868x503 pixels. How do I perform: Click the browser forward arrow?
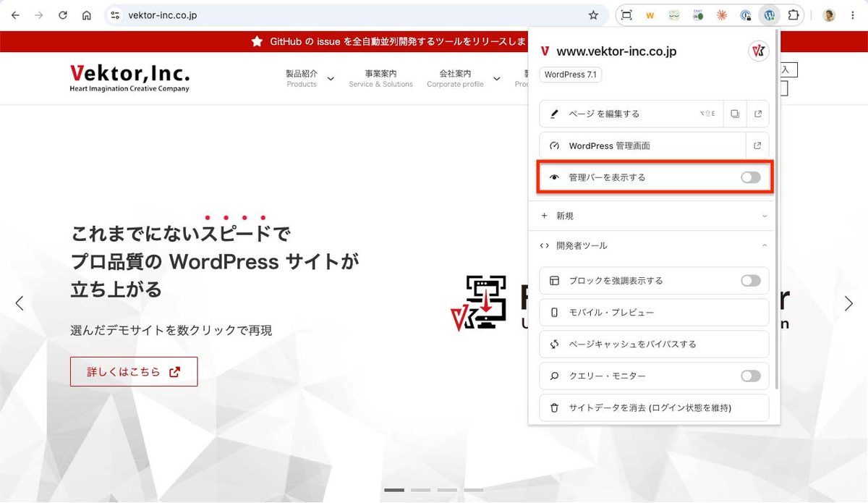pos(39,15)
